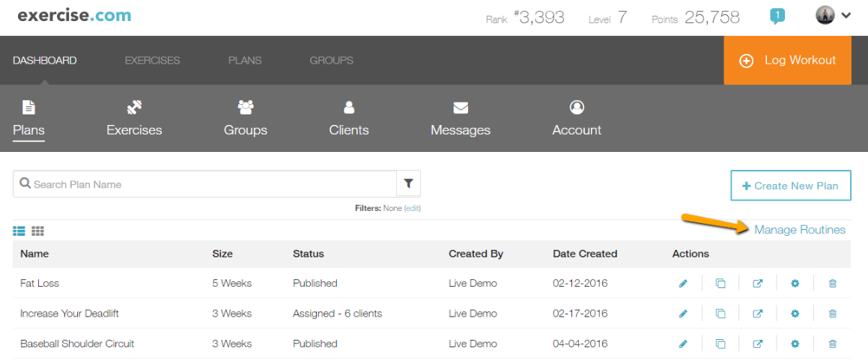
Task: Select EXERCISES in top navigation
Action: click(152, 61)
